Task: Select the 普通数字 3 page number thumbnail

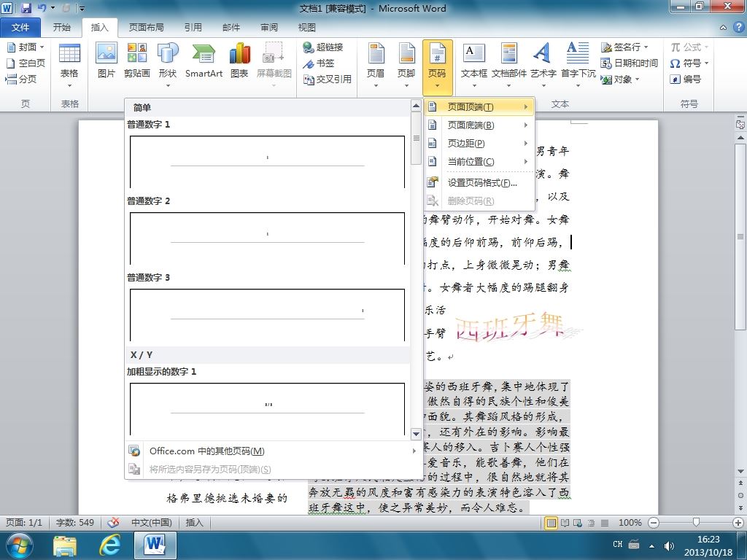Action: [x=267, y=315]
